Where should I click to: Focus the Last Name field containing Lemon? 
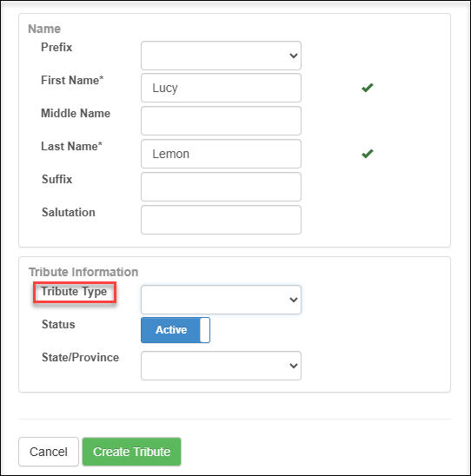221,154
